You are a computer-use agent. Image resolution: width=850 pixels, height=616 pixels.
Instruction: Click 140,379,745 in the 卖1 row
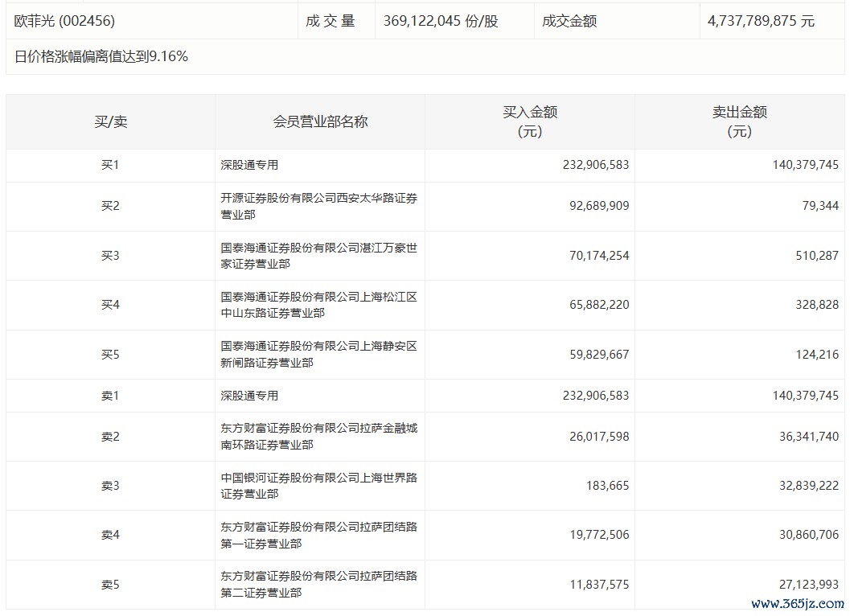pyautogui.click(x=806, y=396)
